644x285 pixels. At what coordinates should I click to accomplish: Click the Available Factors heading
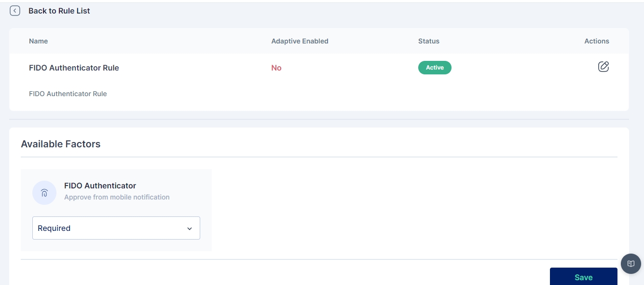pos(61,144)
